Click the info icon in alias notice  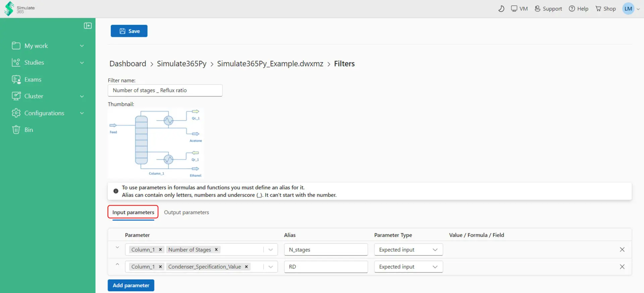pos(116,191)
